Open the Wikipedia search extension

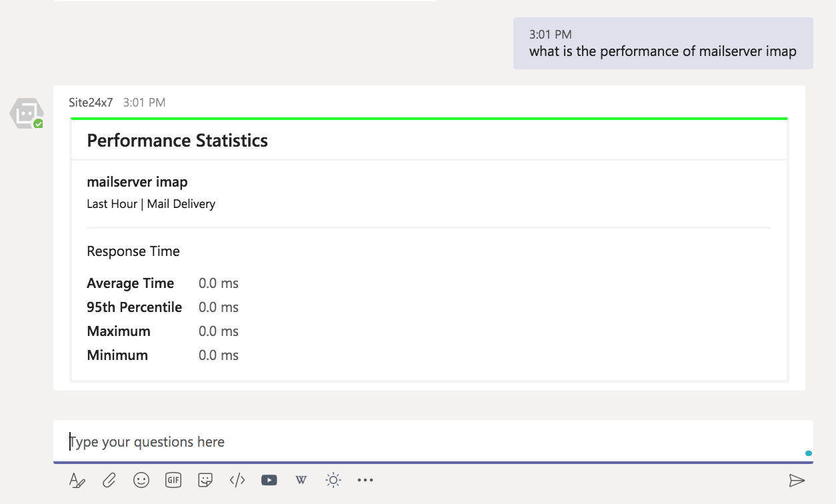301,480
